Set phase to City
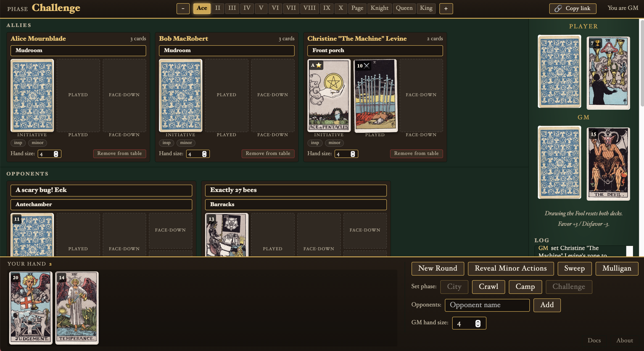The width and height of the screenshot is (644, 351). (x=454, y=287)
